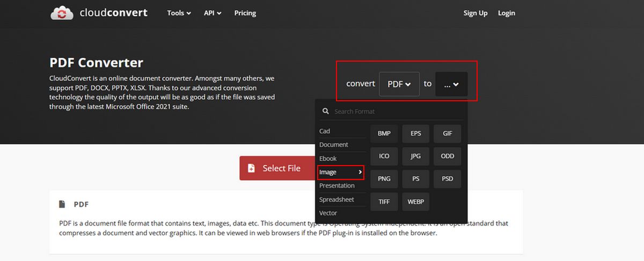Select the Image format category
The height and width of the screenshot is (261, 644).
[x=341, y=172]
